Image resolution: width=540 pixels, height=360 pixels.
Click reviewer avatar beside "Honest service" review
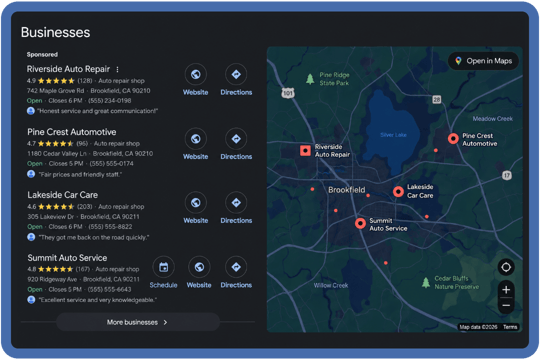point(31,111)
